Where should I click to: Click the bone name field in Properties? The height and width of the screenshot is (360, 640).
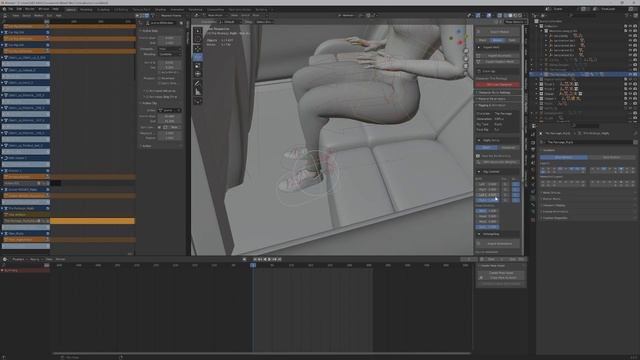coord(589,142)
